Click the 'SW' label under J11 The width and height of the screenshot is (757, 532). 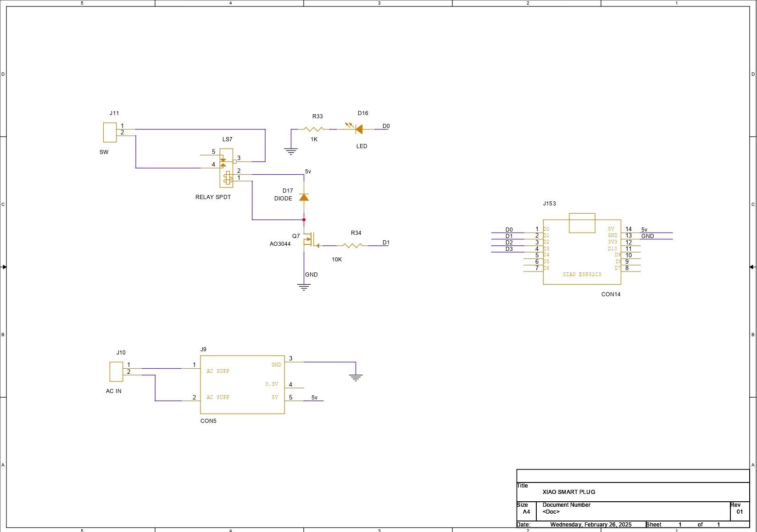104,152
